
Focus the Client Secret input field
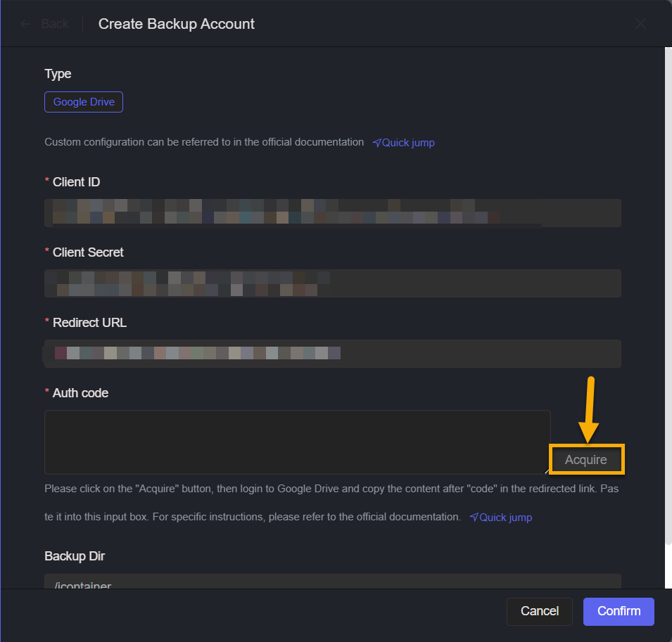pyautogui.click(x=333, y=283)
